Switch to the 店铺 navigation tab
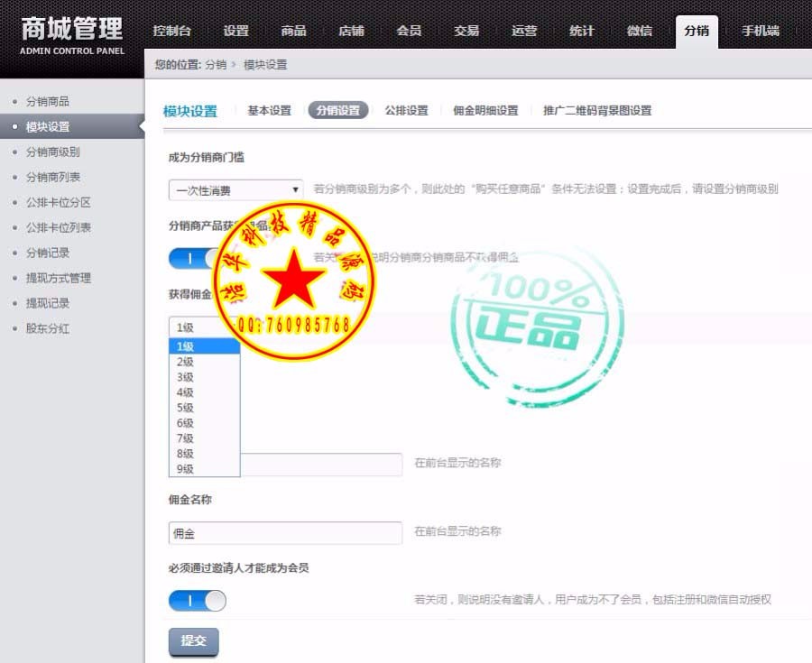812x663 pixels. pyautogui.click(x=351, y=31)
